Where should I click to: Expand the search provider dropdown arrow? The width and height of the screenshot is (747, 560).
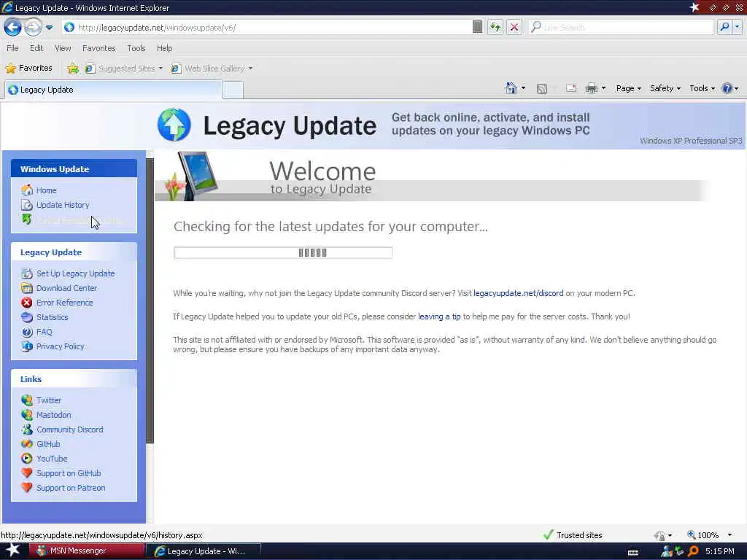pos(737,27)
